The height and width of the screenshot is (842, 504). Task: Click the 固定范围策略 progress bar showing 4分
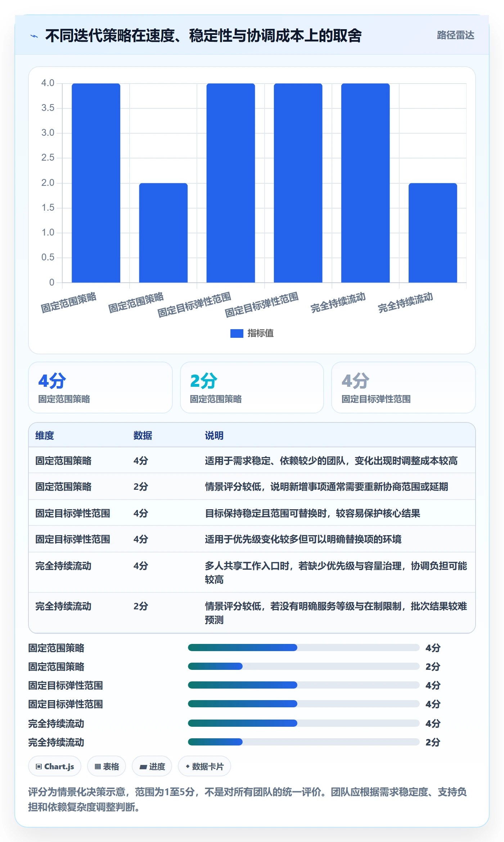coord(303,648)
